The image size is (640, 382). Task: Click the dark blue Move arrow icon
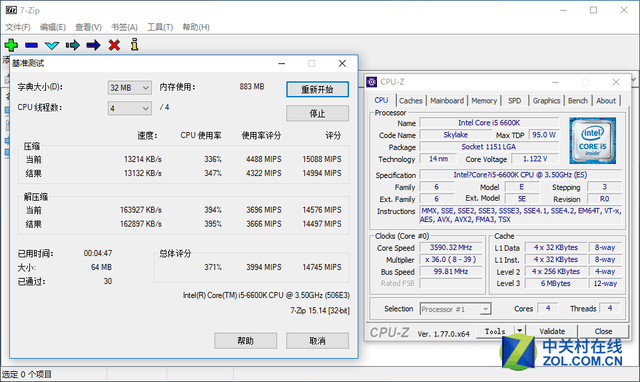point(93,45)
